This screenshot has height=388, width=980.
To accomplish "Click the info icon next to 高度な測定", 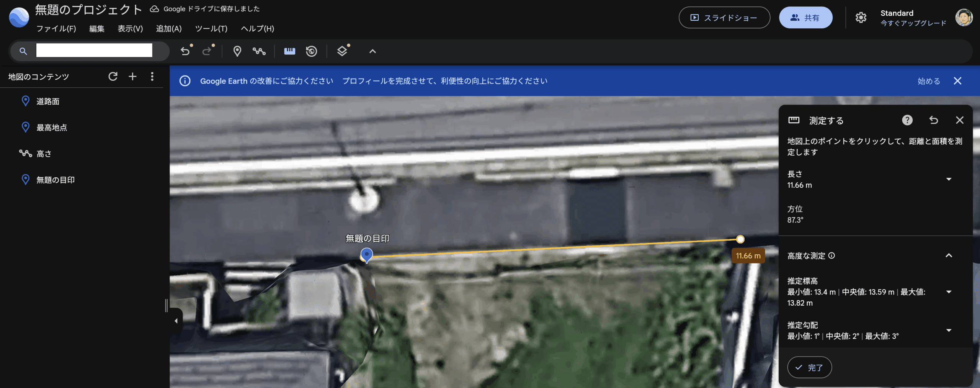I will point(831,255).
